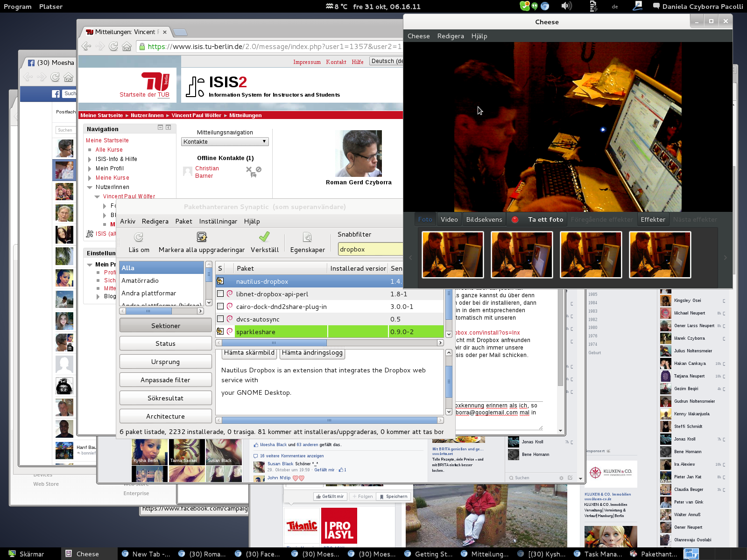Switch Cheese to Video mode
Screen dimensions: 747x560
tap(449, 219)
